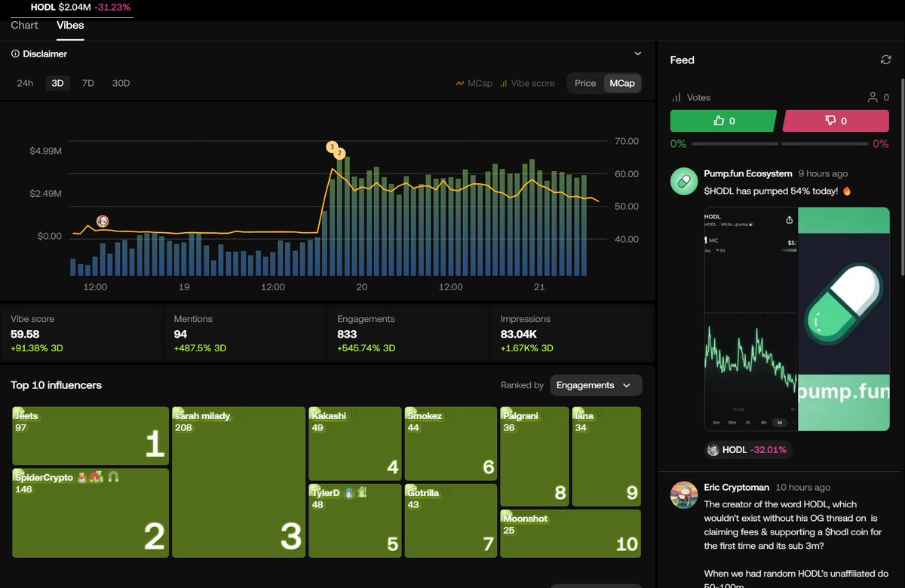Screen dimensions: 905x588
Task: Open the sarah milady influencer tile
Action: point(238,482)
